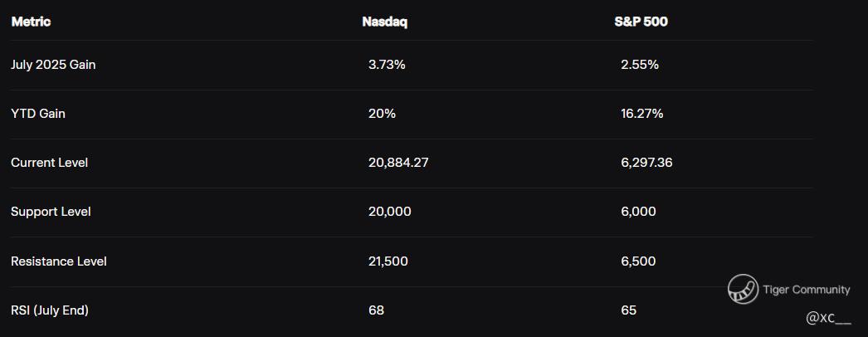This screenshot has height=337, width=868.
Task: Click the Current Level row label
Action: (49, 163)
